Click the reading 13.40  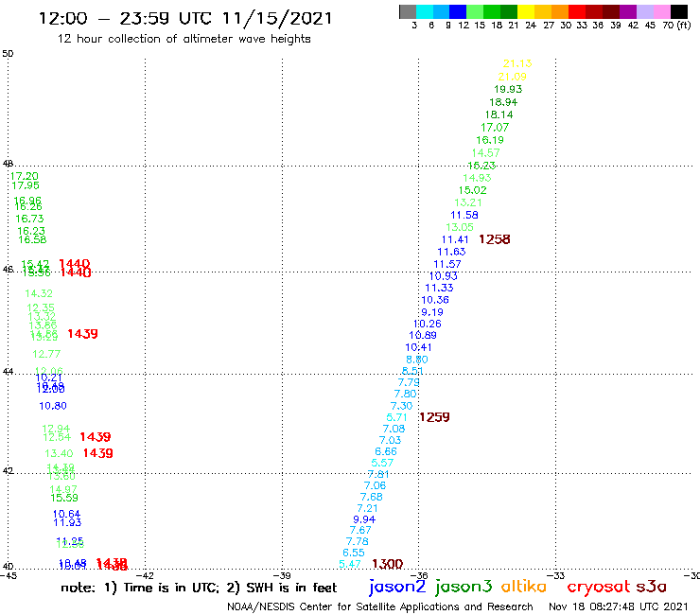(x=59, y=453)
